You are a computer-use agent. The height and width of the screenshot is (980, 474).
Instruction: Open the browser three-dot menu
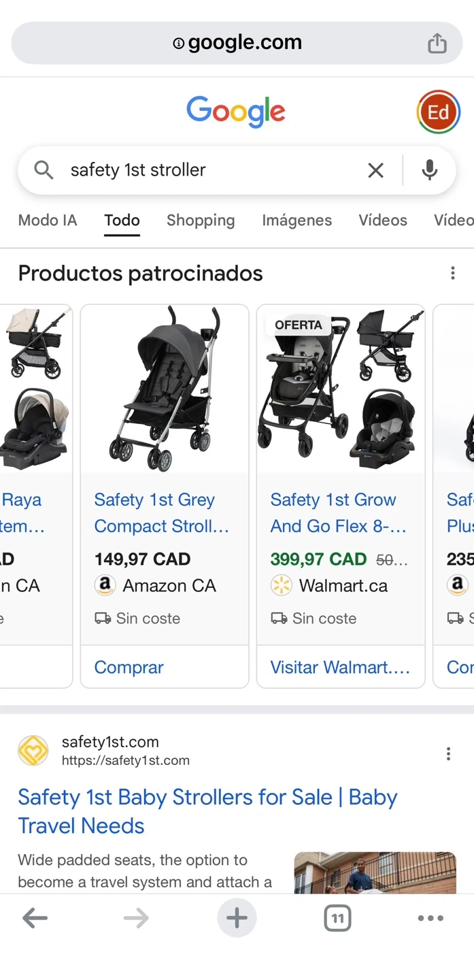[430, 919]
